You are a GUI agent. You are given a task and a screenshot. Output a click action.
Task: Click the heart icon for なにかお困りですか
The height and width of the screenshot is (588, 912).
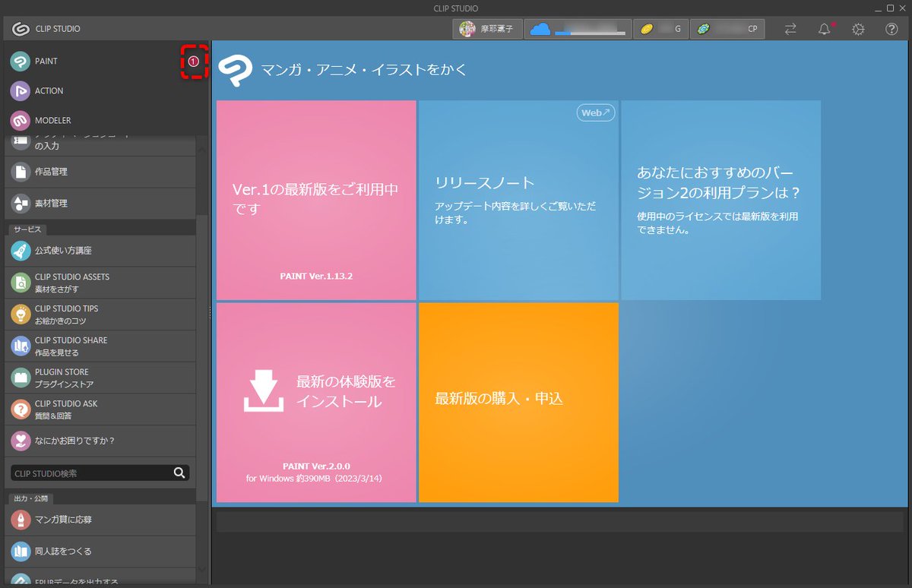(21, 441)
